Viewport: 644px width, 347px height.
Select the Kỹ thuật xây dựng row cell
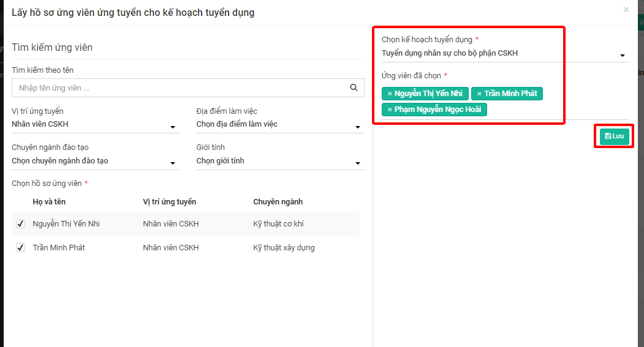[x=284, y=248]
